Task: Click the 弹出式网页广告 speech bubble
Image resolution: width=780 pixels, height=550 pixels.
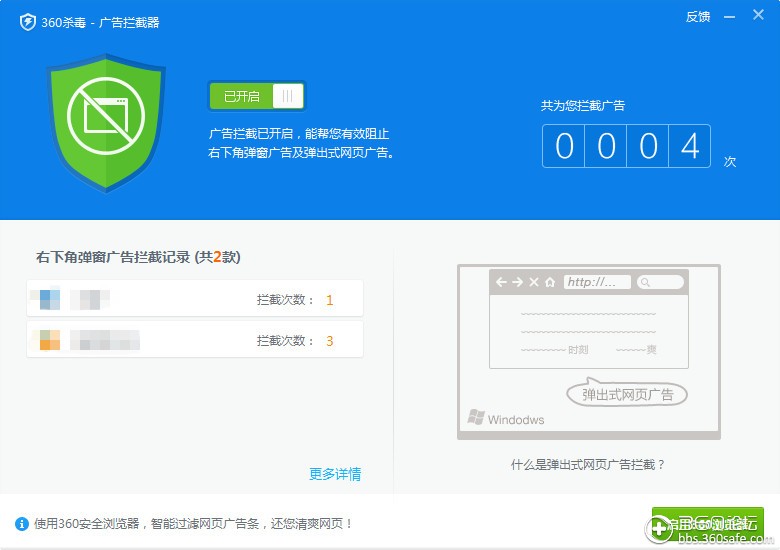Action: [628, 394]
